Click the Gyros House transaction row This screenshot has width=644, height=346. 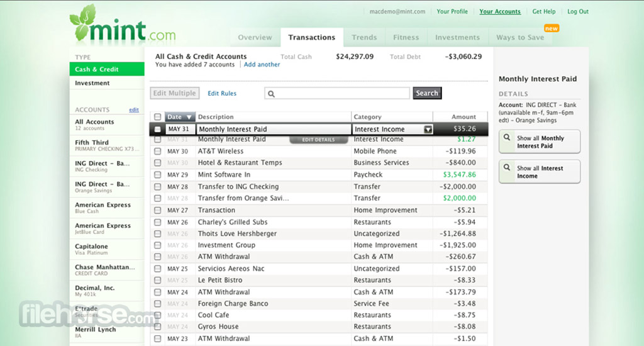(x=319, y=326)
